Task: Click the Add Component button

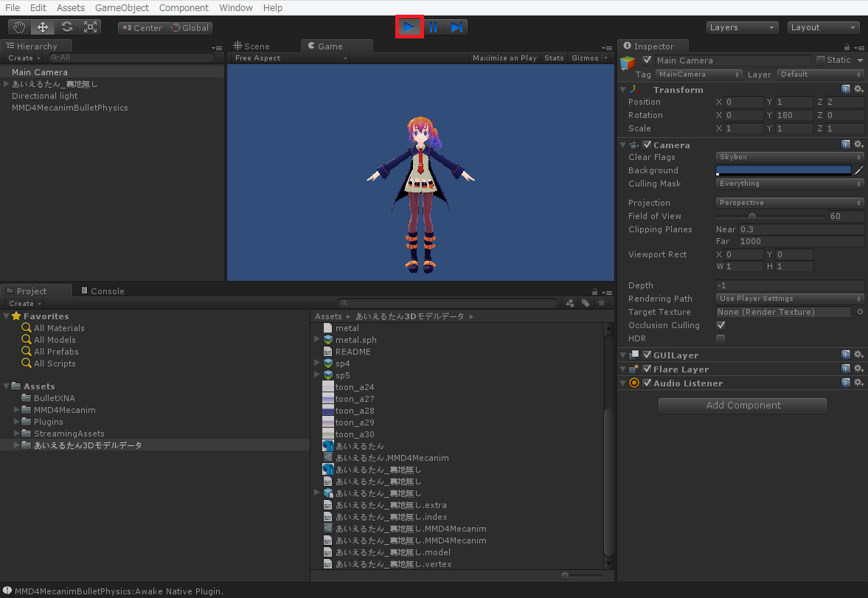Action: 743,406
